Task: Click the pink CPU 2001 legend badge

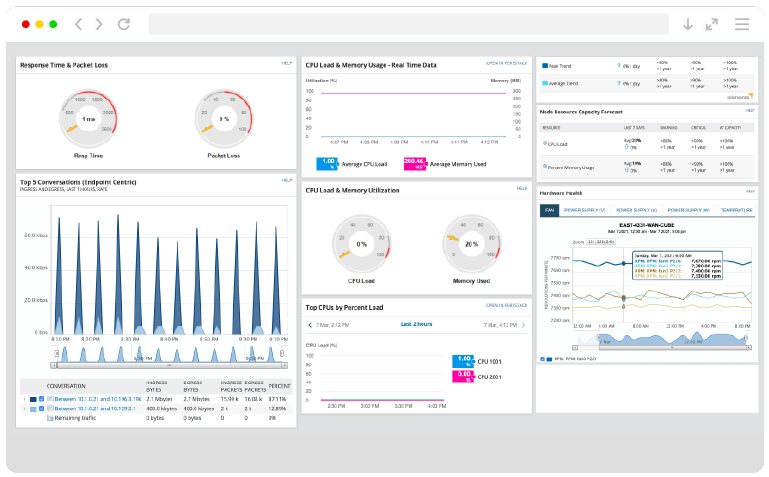Action: 463,377
